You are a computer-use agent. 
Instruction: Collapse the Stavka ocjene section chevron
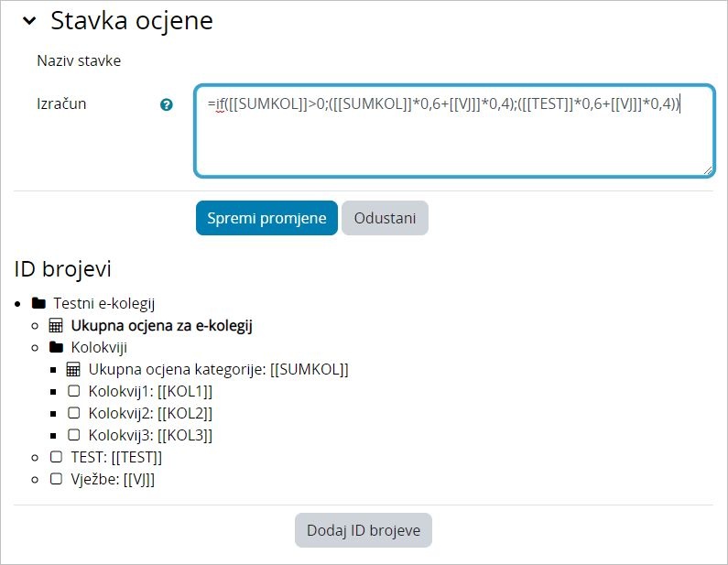point(29,22)
